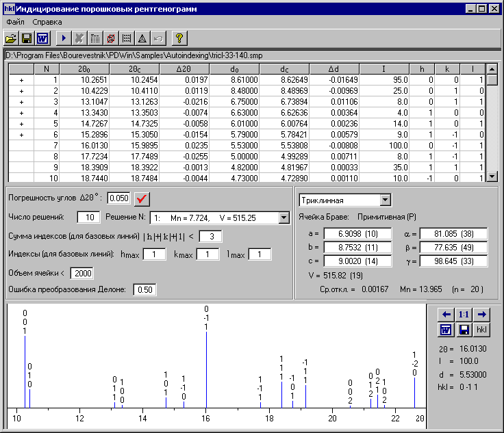Click the blue run arrow in toolbar
Image resolution: width=504 pixels, height=433 pixels.
(64, 38)
